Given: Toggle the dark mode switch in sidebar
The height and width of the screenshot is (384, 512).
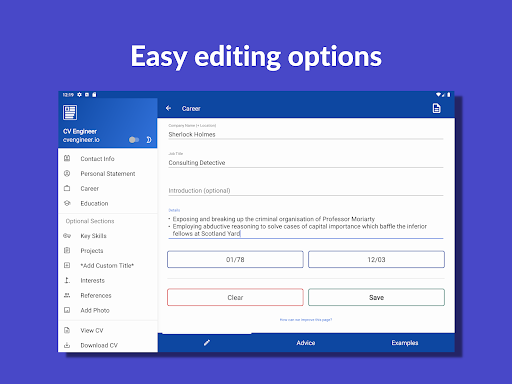Looking at the screenshot, I should (134, 140).
